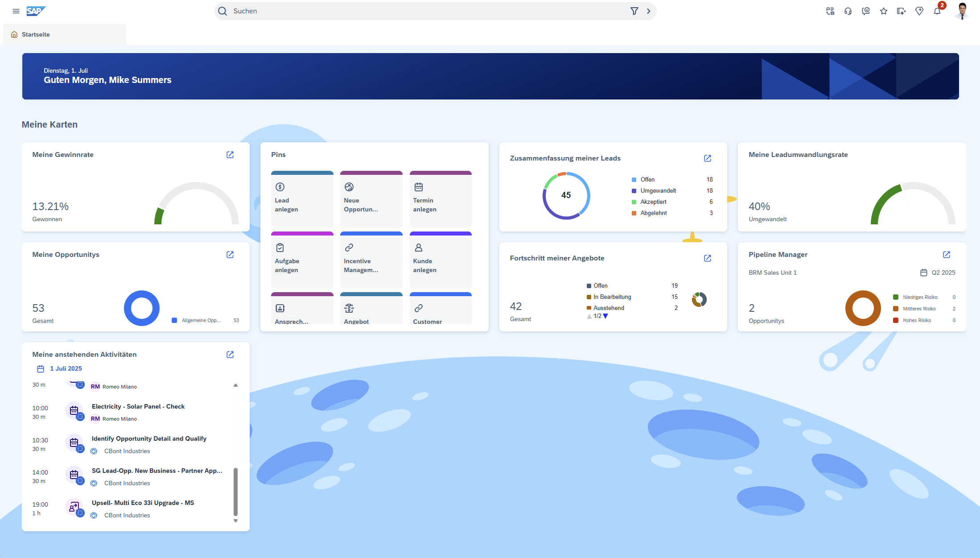Image resolution: width=980 pixels, height=558 pixels.
Task: Open SG Lead-Opp. New Business activity
Action: click(157, 471)
